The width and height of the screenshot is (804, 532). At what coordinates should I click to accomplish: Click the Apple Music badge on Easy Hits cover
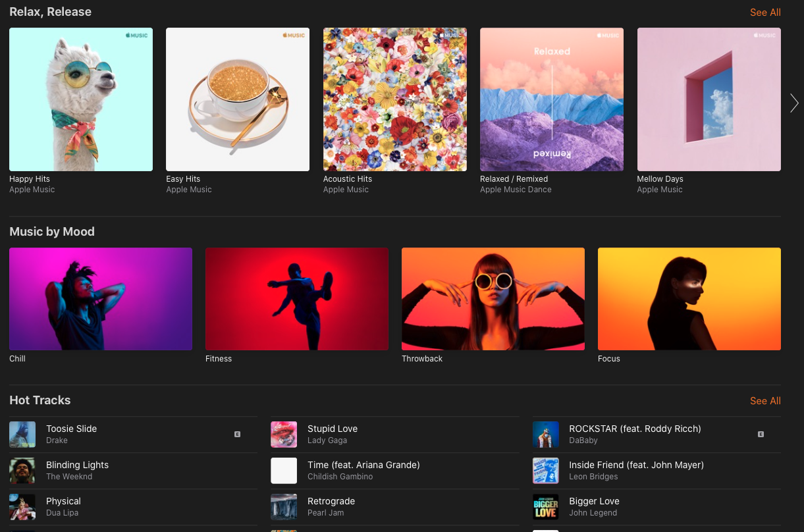292,36
